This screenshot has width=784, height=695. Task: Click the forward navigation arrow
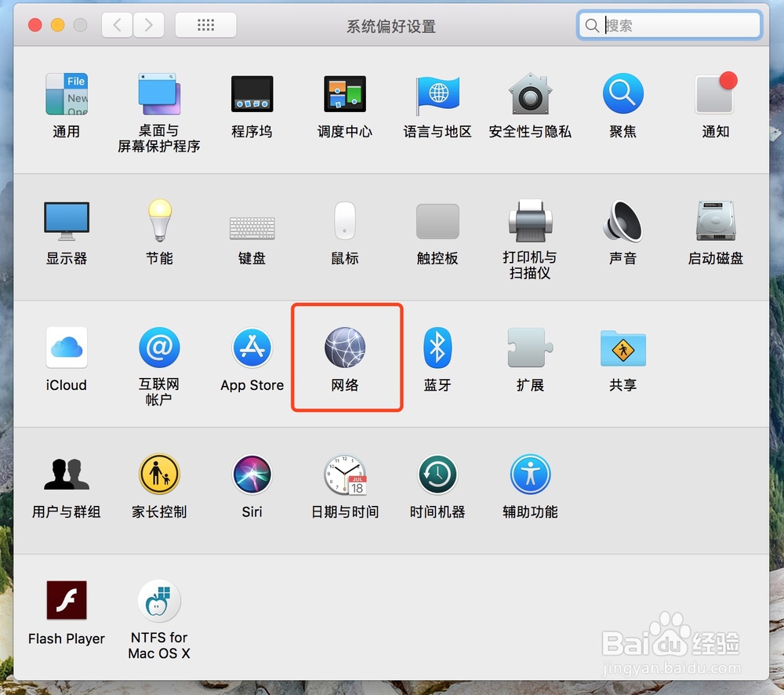point(148,25)
